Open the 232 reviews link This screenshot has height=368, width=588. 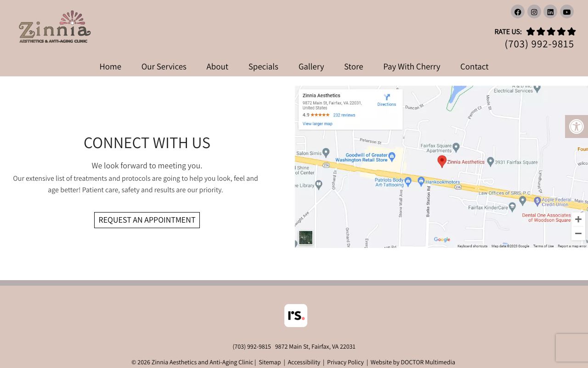[344, 115]
